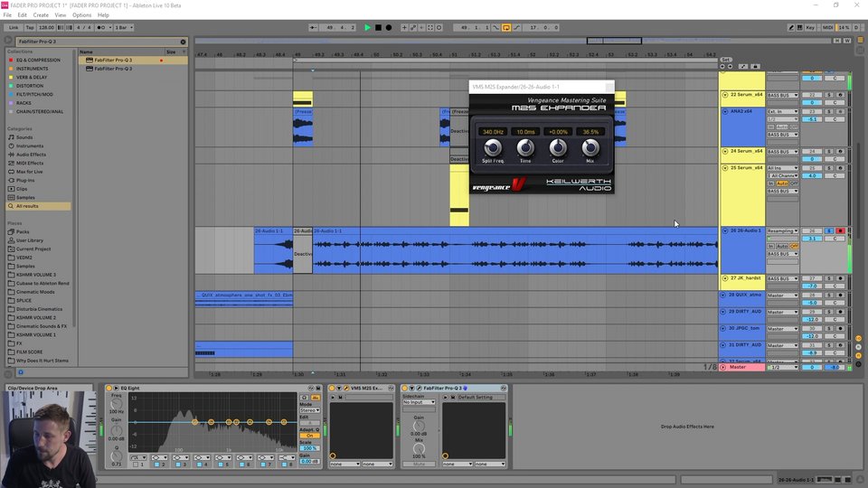The height and width of the screenshot is (488, 868).
Task: Turn the Split Freq. knob on M2S Expander
Action: click(x=493, y=147)
